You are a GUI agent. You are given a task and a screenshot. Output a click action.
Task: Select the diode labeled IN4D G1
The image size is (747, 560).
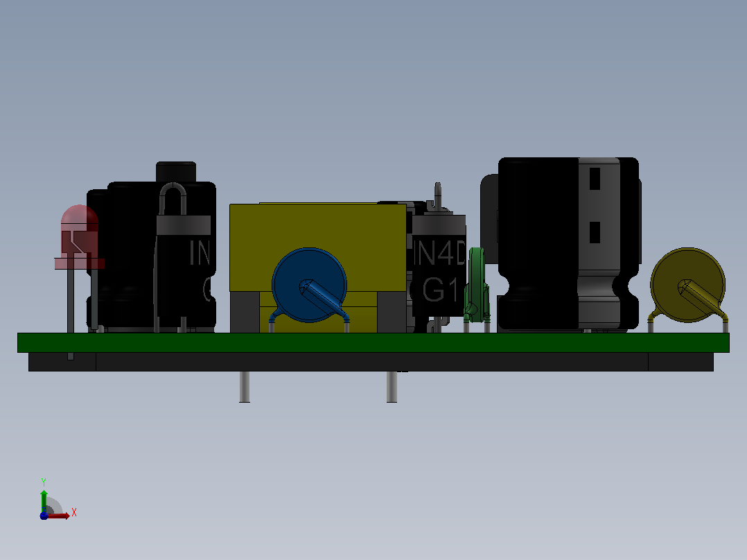(x=439, y=265)
